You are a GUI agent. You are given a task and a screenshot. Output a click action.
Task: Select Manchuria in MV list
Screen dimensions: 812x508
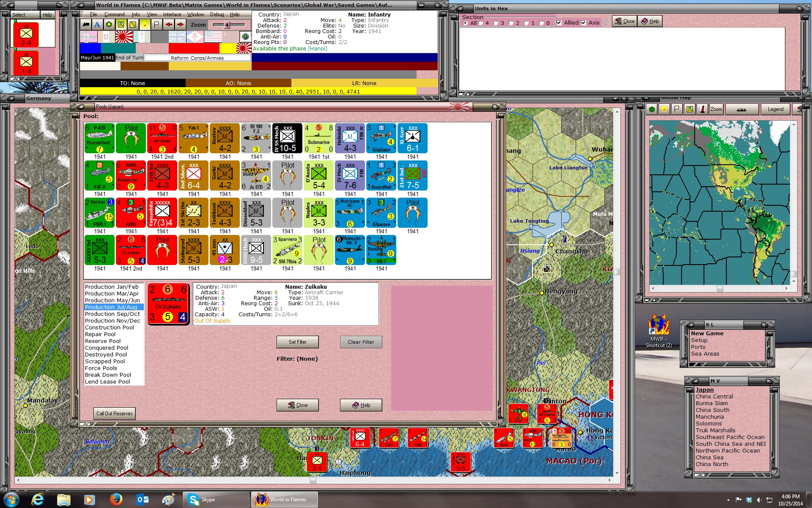[710, 417]
